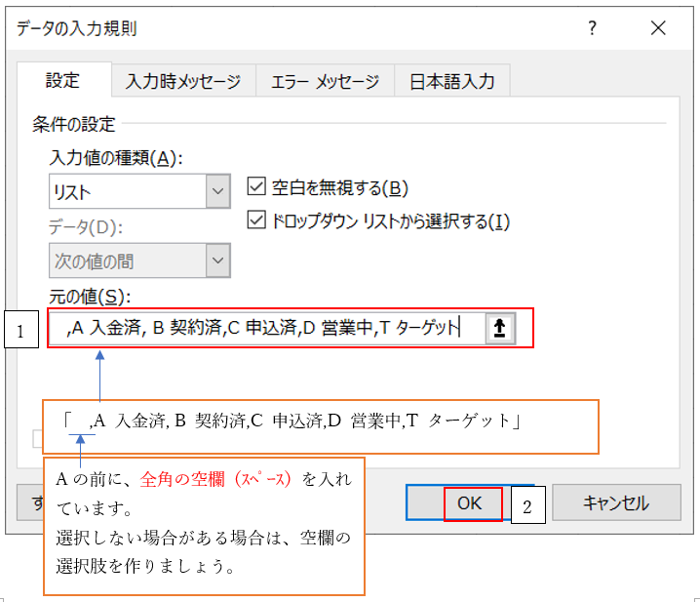Toggle the 空白を無視する checkbox

(x=257, y=187)
